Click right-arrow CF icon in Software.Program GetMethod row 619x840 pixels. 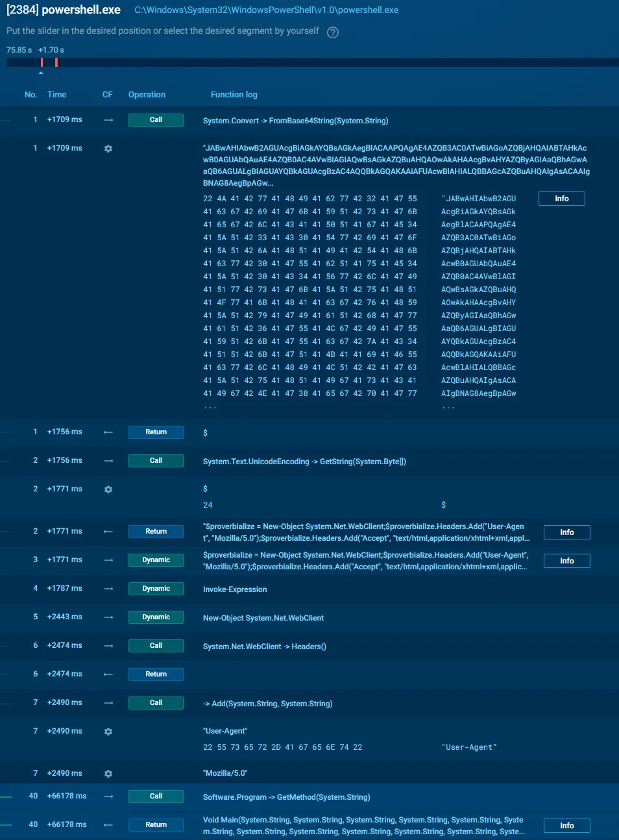point(108,797)
